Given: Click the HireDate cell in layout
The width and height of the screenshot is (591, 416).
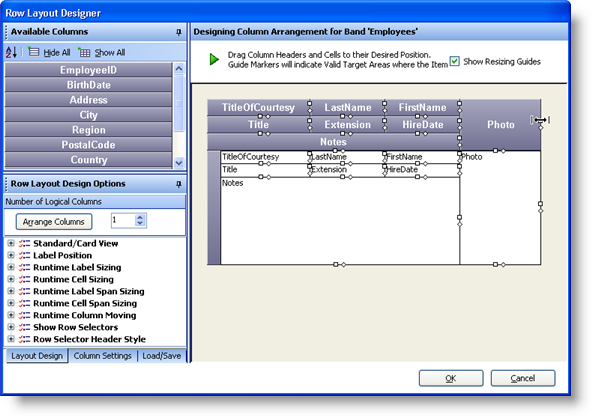Looking at the screenshot, I should tap(422, 170).
